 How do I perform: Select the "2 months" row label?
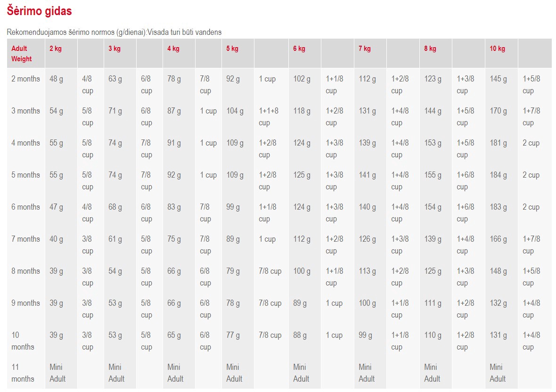pyautogui.click(x=26, y=79)
